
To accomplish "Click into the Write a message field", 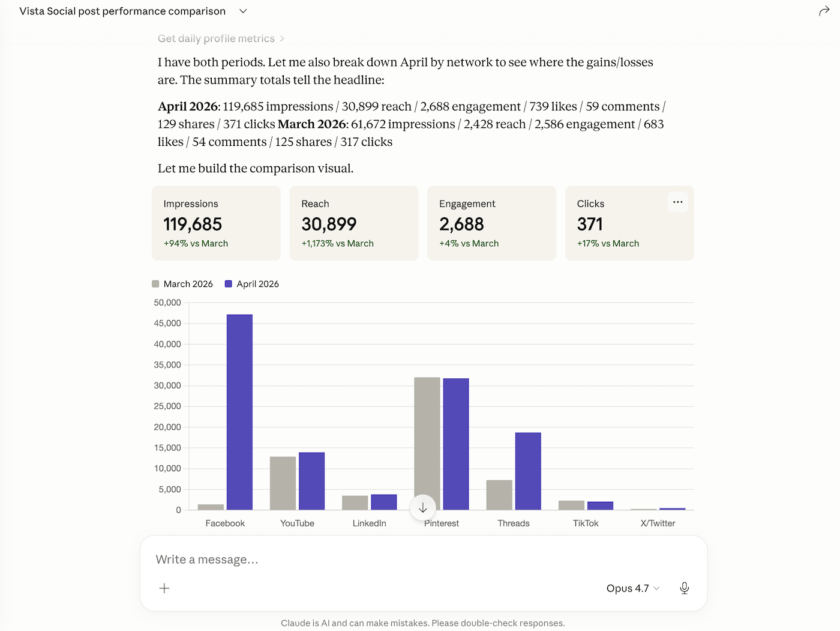I will [x=423, y=560].
